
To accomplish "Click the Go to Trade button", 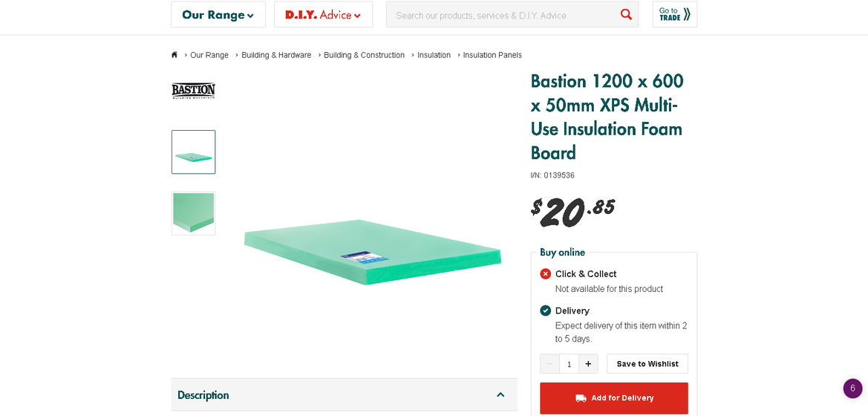I will coord(675,15).
